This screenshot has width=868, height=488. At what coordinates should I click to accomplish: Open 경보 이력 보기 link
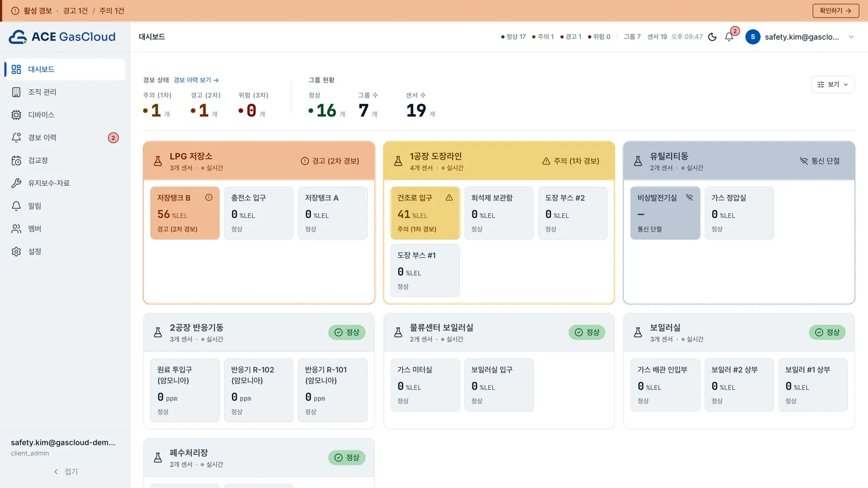coord(196,80)
